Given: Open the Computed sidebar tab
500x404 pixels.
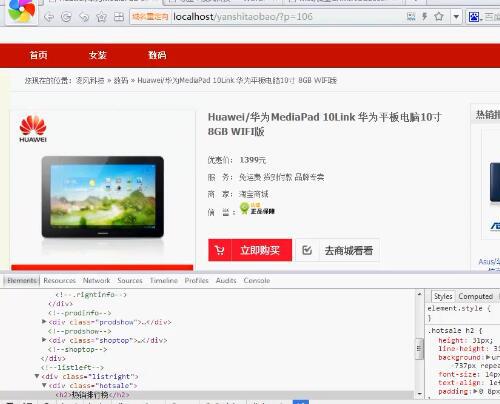Looking at the screenshot, I should coord(475,296).
